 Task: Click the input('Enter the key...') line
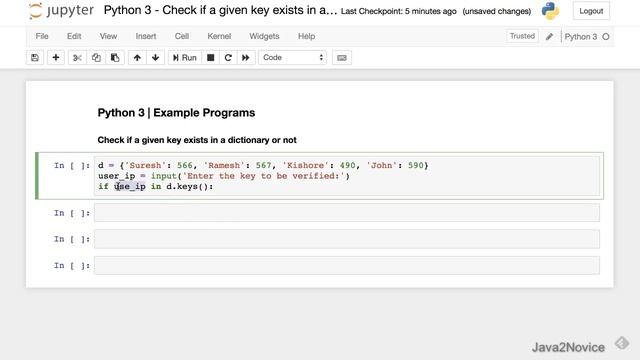224,176
